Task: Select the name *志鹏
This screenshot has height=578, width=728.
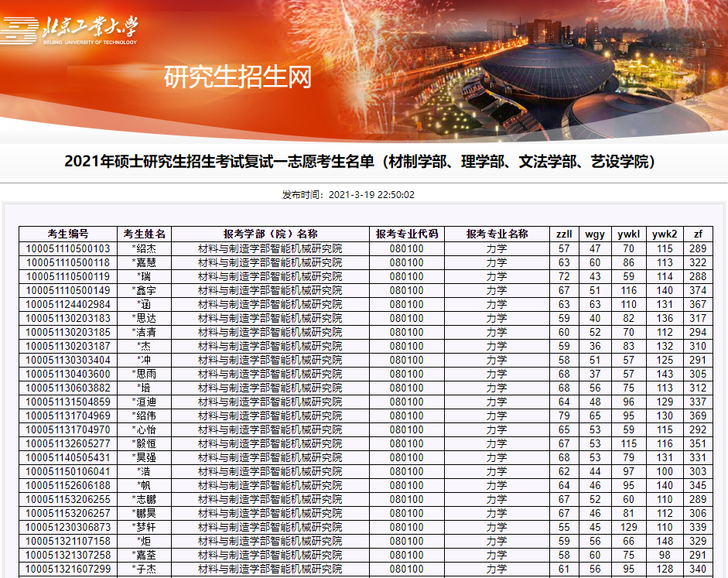Action: [x=144, y=500]
